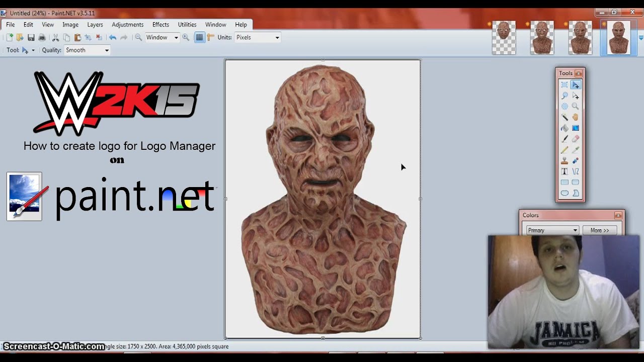Select the Freeform Shape tool
The image size is (644, 362).
(x=576, y=193)
